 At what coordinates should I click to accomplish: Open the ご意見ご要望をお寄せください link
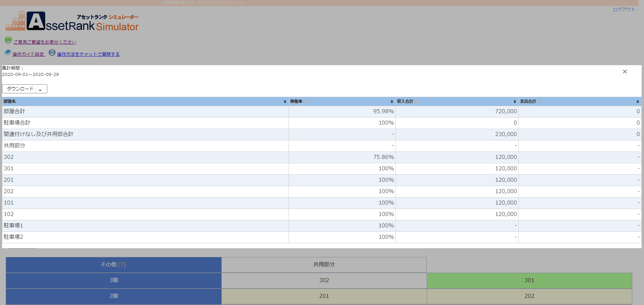point(45,42)
